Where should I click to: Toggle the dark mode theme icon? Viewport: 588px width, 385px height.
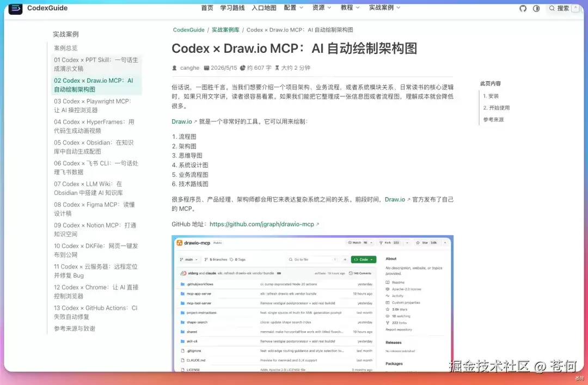[x=536, y=8]
